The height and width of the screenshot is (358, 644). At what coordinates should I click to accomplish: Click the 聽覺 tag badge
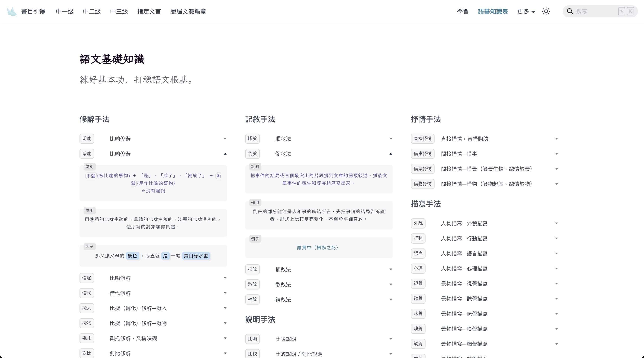point(418,299)
